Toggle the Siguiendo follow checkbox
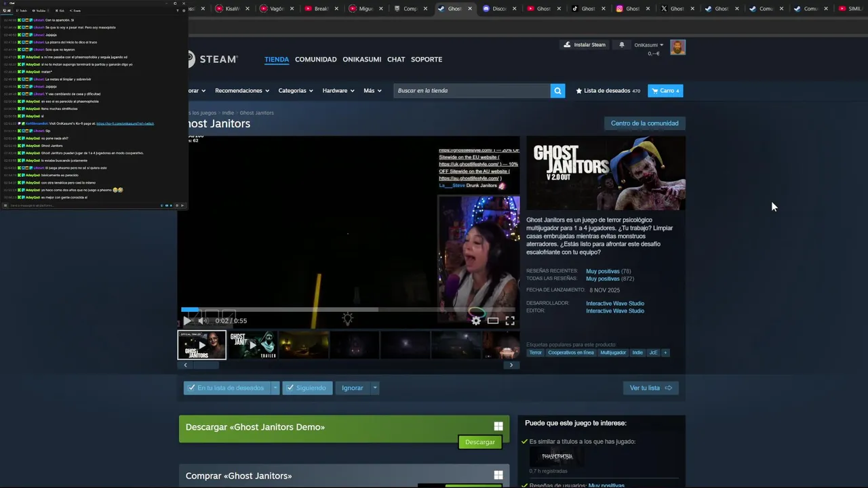Viewport: 868px width, 488px height. 290,388
